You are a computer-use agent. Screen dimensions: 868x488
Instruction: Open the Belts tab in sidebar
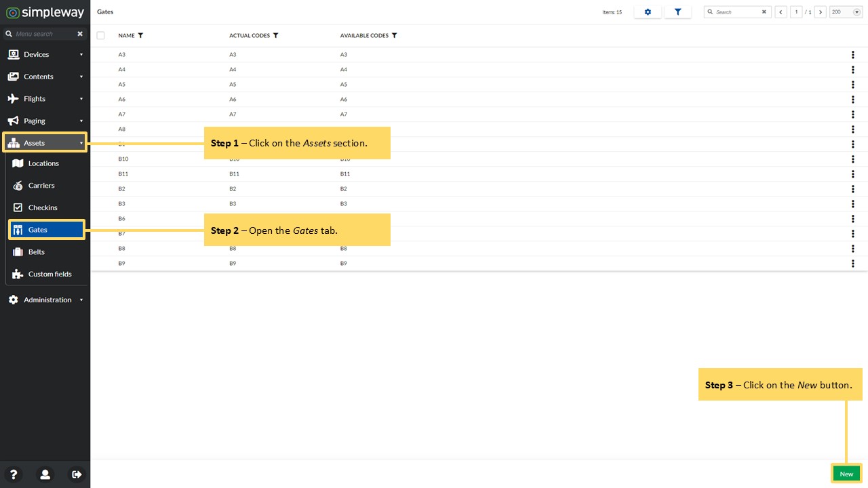[x=45, y=251]
